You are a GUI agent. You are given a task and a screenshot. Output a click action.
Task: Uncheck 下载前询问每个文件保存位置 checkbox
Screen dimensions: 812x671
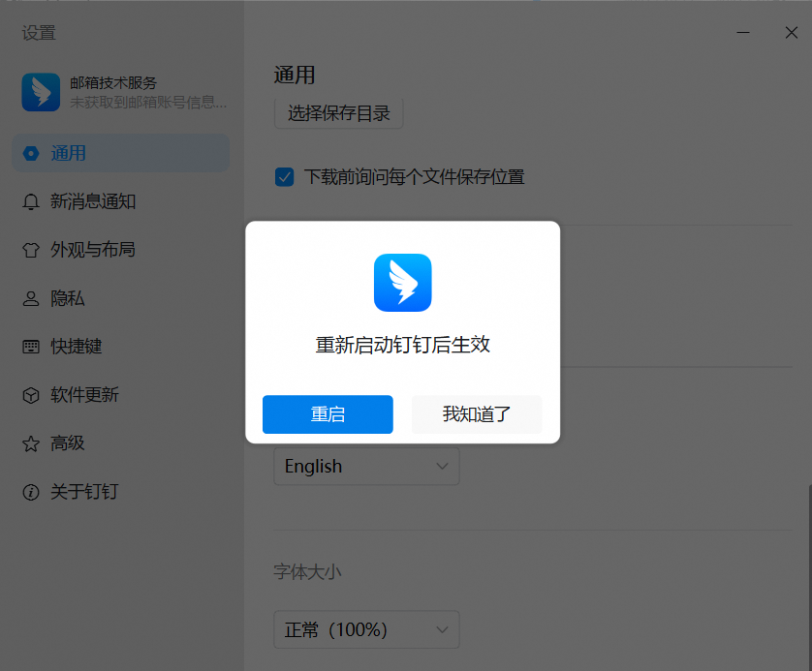[x=285, y=177]
